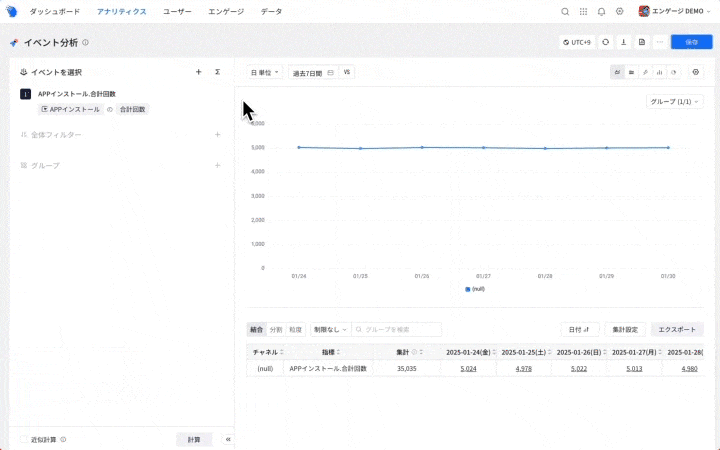The height and width of the screenshot is (450, 720).
Task: Go to ダッシュボード tab
Action: [x=55, y=11]
